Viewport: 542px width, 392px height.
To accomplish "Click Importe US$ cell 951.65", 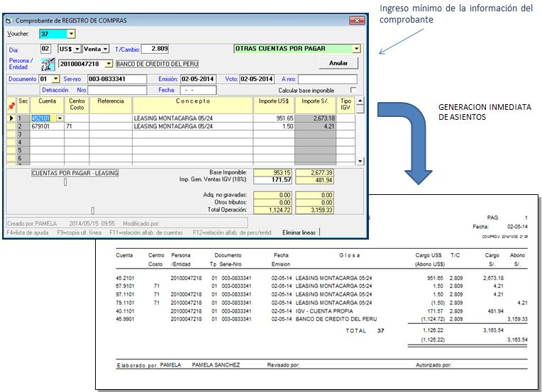I will pos(273,118).
